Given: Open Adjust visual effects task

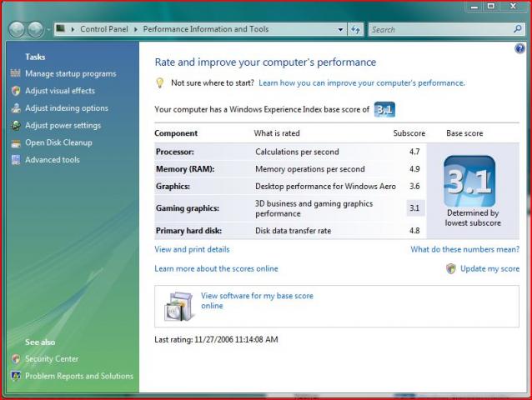Looking at the screenshot, I should tap(60, 91).
